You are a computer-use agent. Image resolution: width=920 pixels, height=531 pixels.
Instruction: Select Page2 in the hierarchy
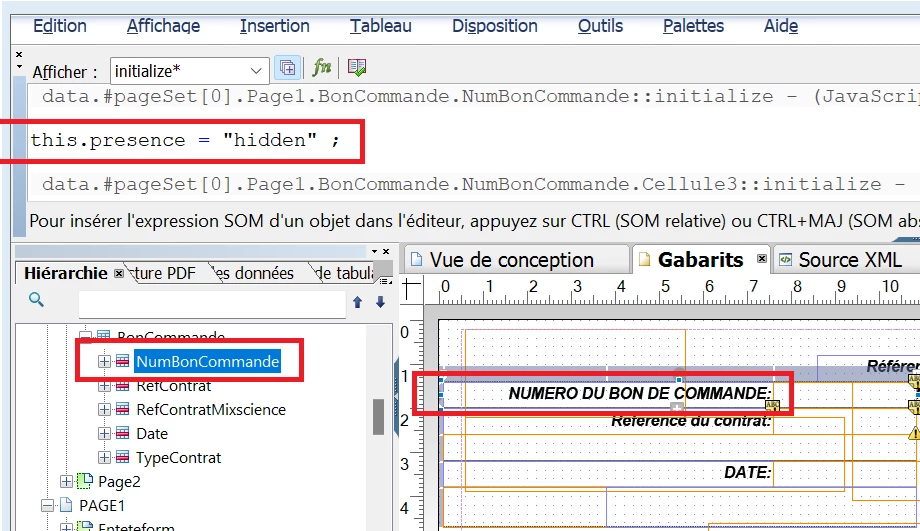point(119,482)
